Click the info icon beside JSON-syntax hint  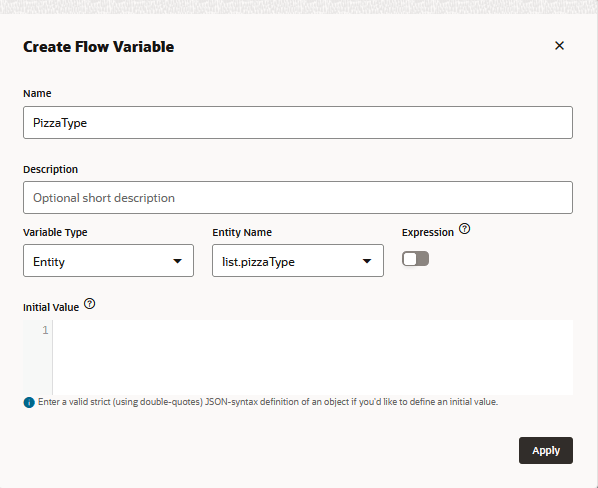point(29,402)
